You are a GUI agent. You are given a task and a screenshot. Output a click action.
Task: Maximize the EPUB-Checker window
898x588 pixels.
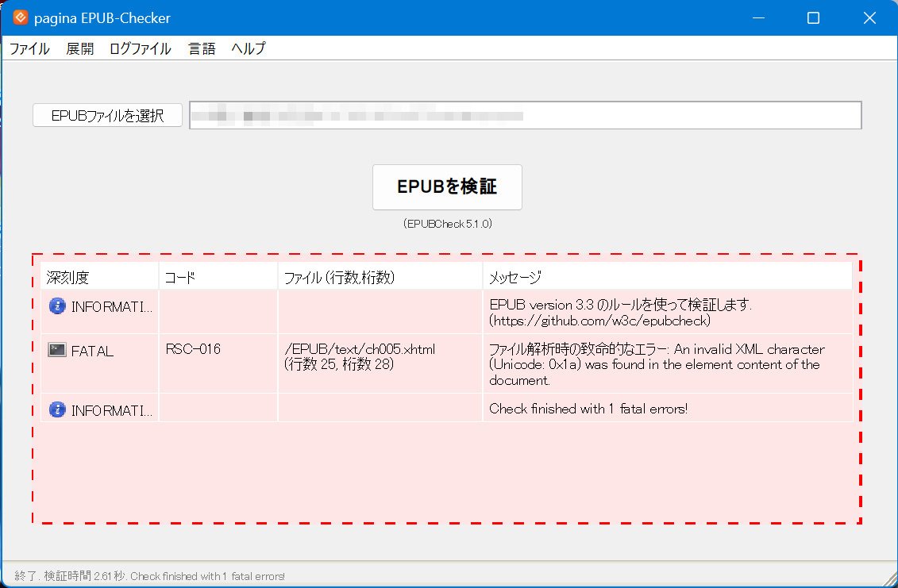(813, 17)
